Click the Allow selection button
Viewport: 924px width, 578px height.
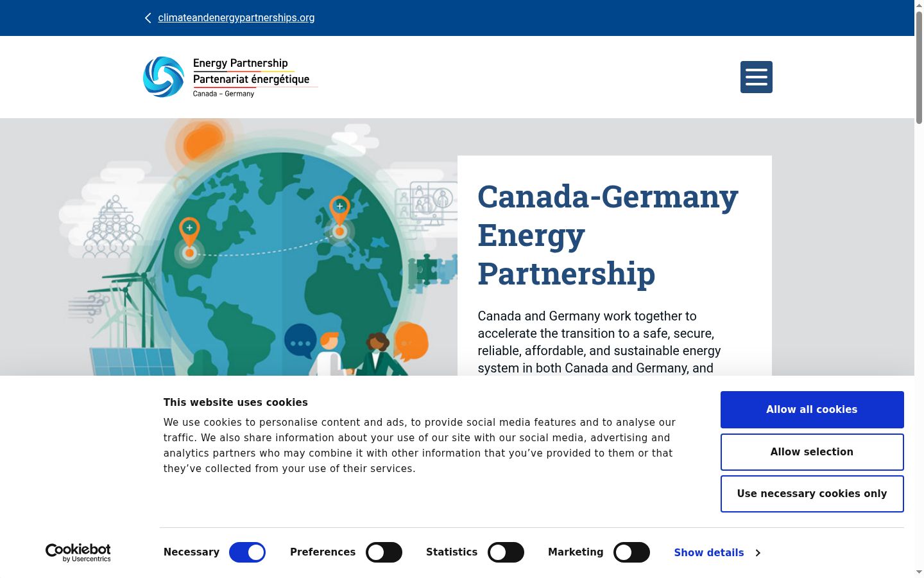coord(812,452)
